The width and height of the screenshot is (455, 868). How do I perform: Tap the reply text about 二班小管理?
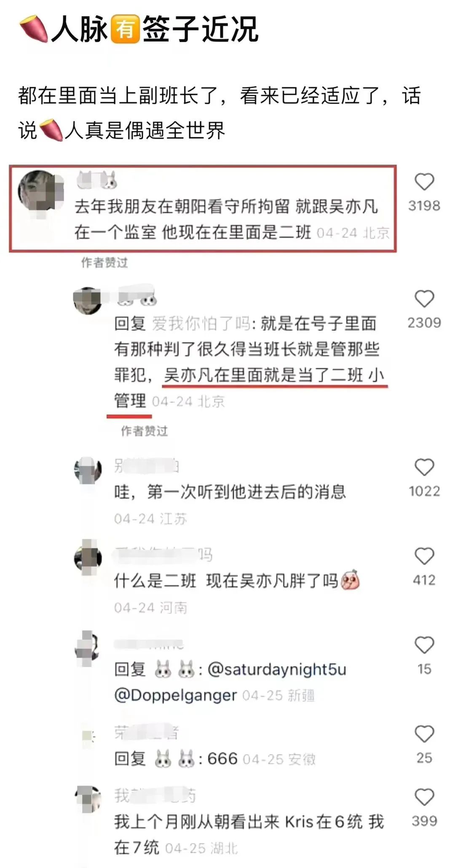pos(249,362)
